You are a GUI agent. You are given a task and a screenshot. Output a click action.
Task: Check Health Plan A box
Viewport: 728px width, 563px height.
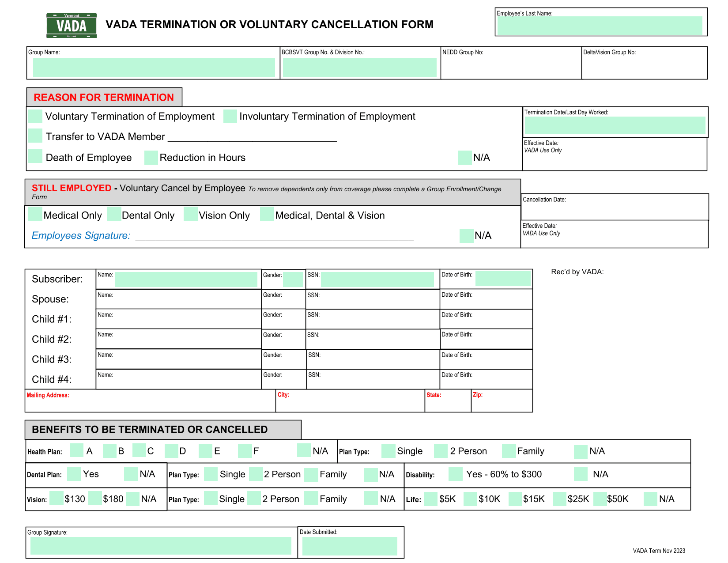click(76, 450)
